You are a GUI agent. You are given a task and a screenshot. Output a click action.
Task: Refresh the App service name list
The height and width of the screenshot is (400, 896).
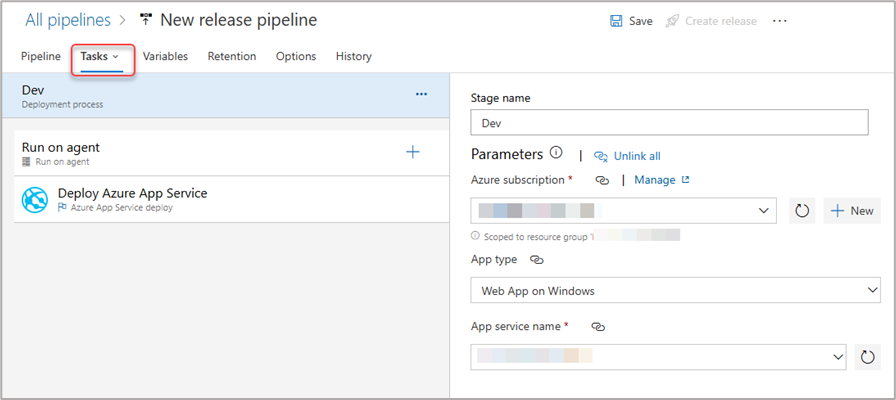tap(868, 357)
